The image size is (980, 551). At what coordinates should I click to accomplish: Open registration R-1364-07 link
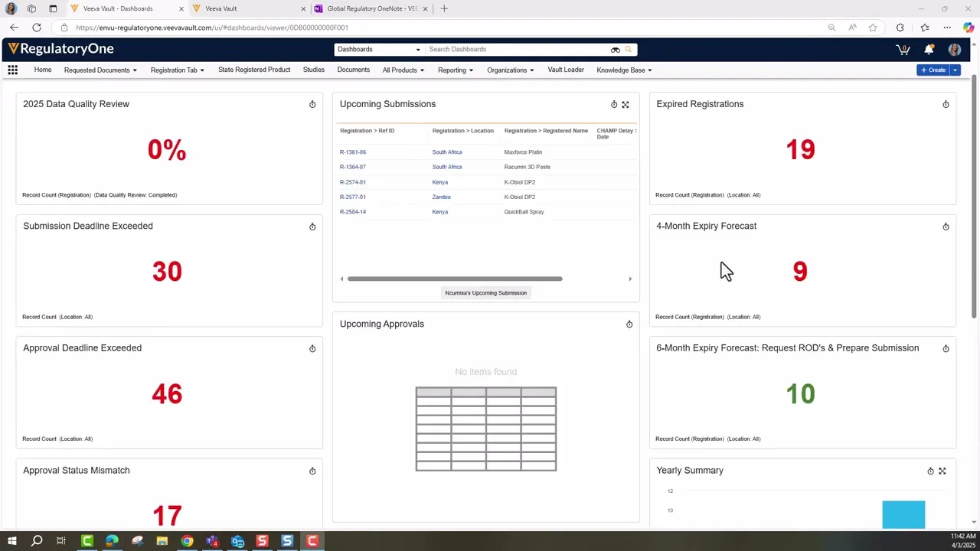353,167
